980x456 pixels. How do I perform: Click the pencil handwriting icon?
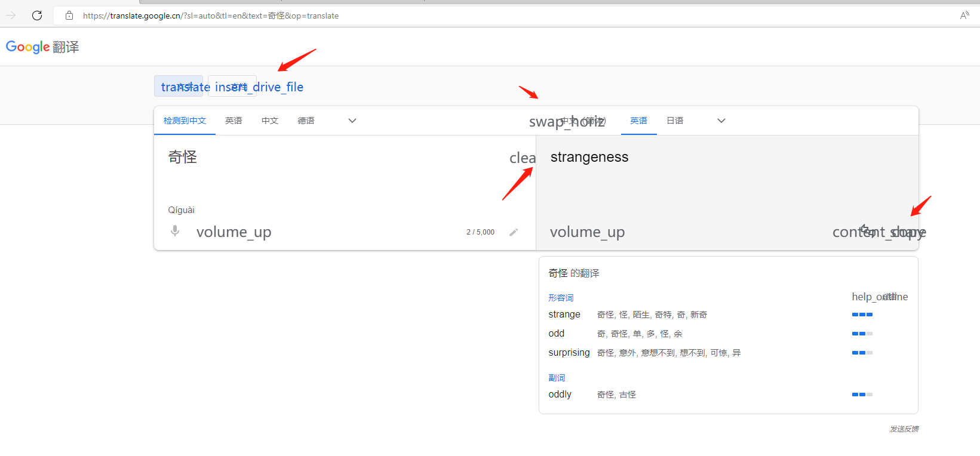coord(514,232)
